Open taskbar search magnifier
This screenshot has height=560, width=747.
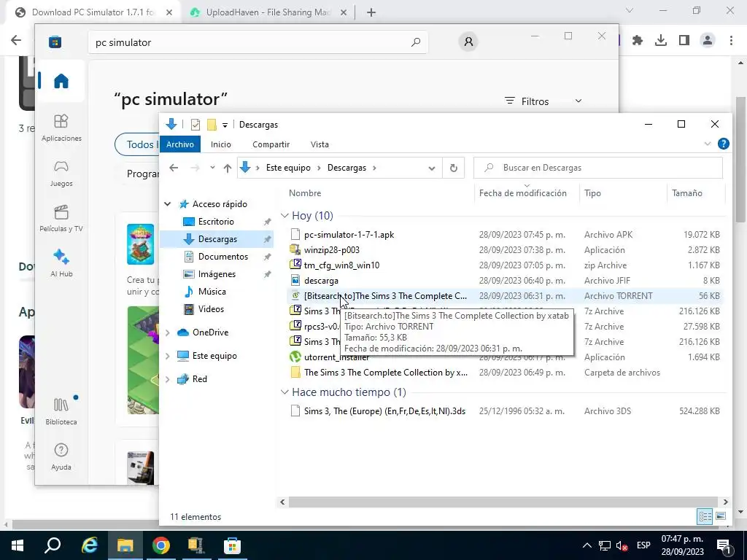tap(53, 545)
